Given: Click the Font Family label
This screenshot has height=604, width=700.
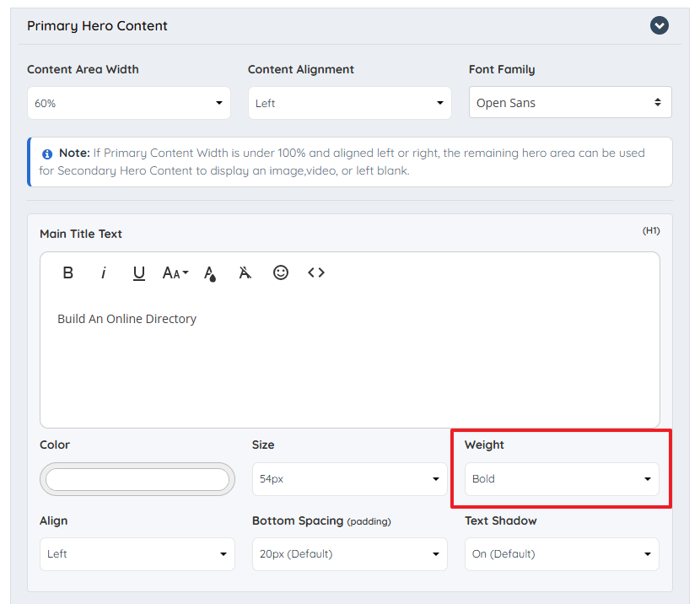Looking at the screenshot, I should click(502, 70).
